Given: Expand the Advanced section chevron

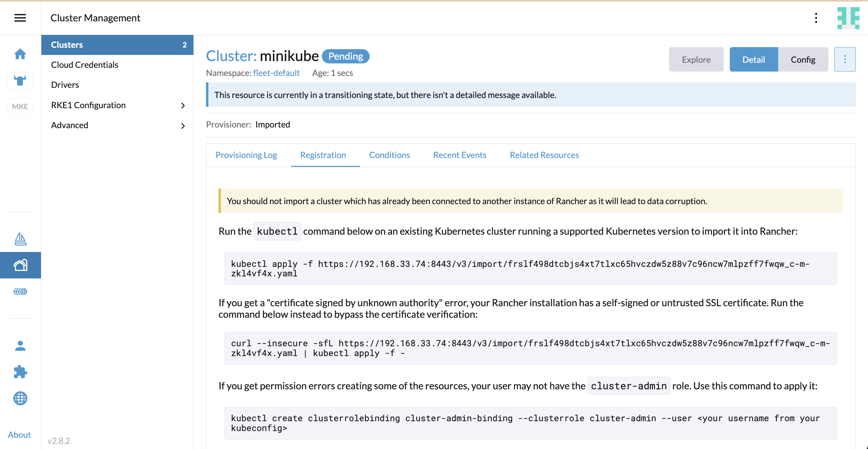Looking at the screenshot, I should coord(183,126).
